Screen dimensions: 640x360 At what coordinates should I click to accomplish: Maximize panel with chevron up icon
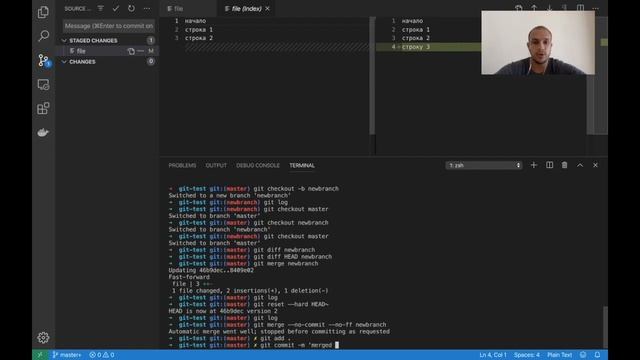click(x=580, y=165)
